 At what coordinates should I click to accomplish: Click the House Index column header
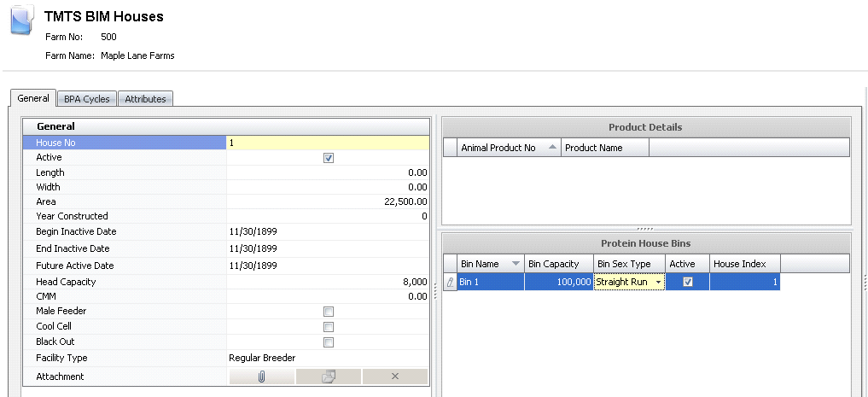point(739,265)
